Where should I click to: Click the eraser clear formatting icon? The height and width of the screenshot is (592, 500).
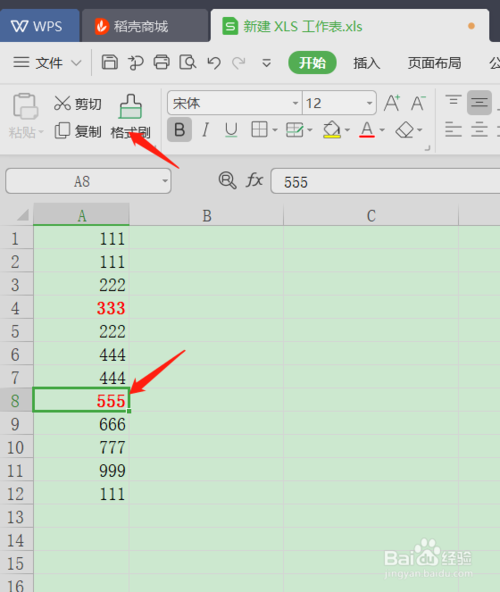[404, 130]
